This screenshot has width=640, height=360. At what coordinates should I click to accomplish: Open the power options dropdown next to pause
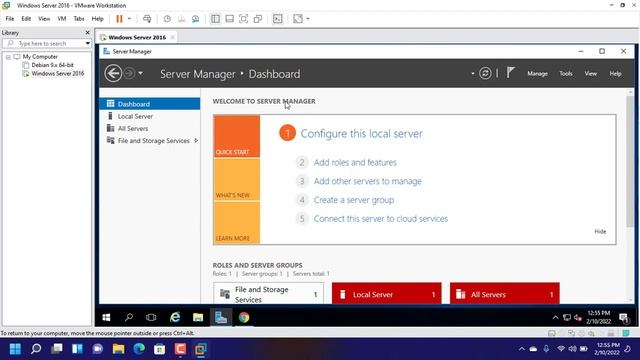coord(129,19)
